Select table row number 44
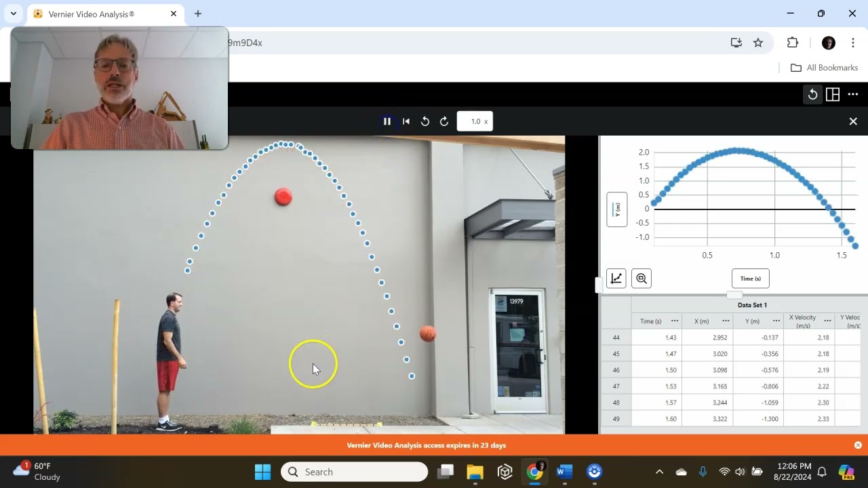 [x=616, y=338]
